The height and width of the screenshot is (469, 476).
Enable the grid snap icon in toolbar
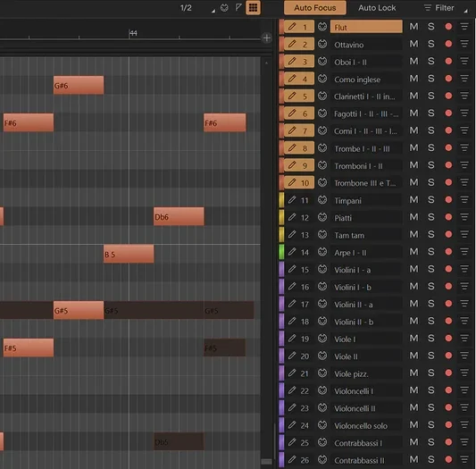253,8
